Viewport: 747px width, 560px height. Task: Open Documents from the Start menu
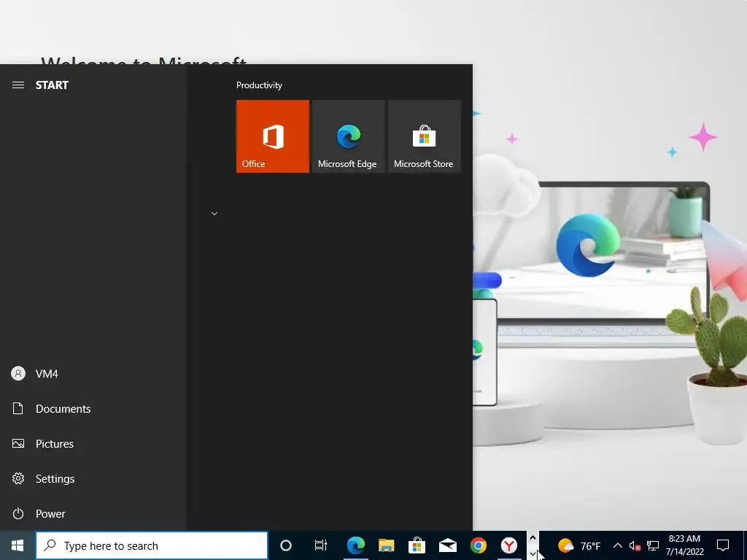coord(93,408)
